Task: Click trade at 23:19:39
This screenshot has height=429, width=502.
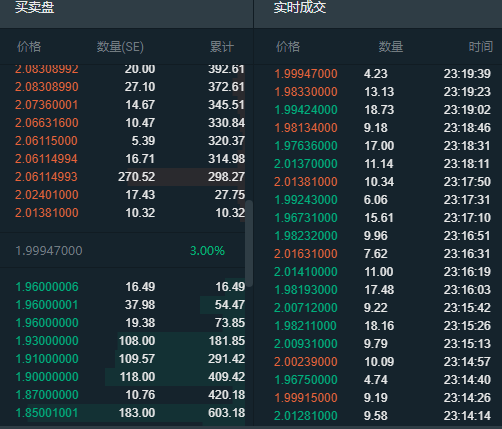Action: pyautogui.click(x=378, y=74)
